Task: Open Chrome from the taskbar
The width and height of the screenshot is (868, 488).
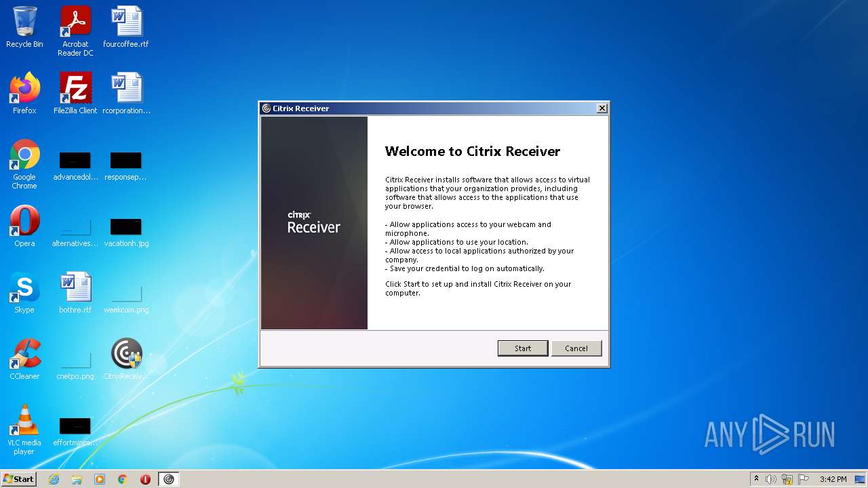Action: 123,479
